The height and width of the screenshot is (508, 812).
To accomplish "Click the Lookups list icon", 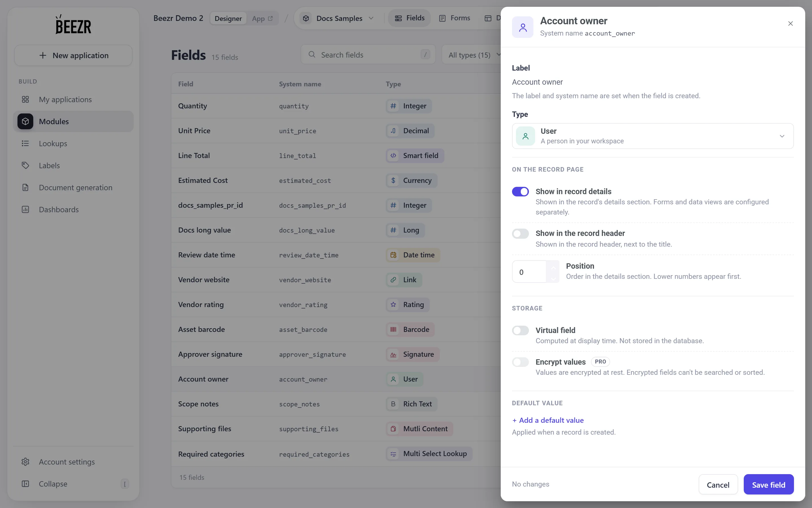I will [x=25, y=143].
